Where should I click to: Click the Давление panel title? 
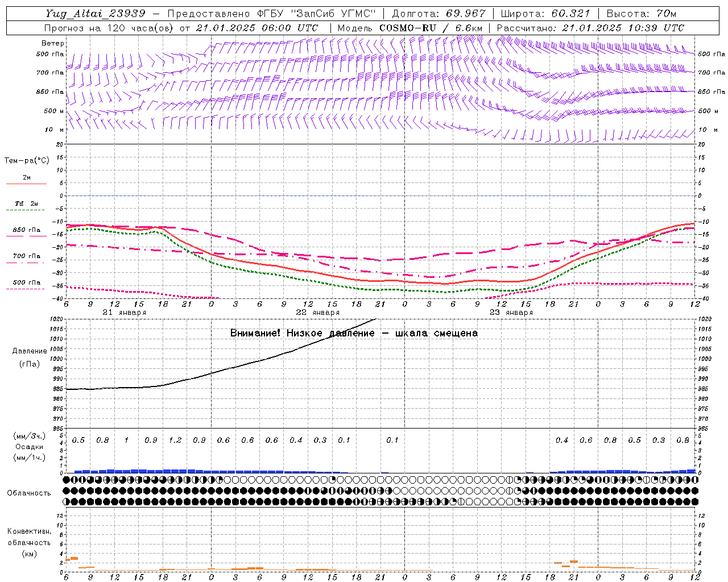click(28, 351)
